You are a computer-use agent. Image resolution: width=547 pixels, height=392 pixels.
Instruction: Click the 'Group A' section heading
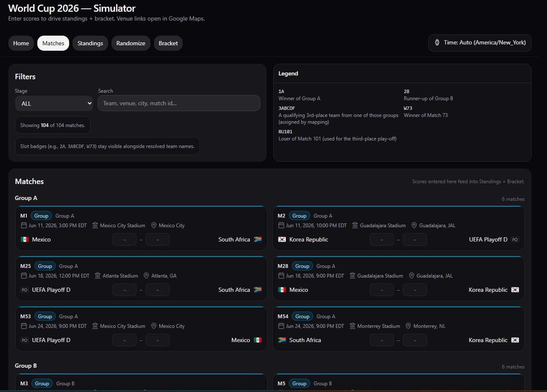tap(26, 198)
